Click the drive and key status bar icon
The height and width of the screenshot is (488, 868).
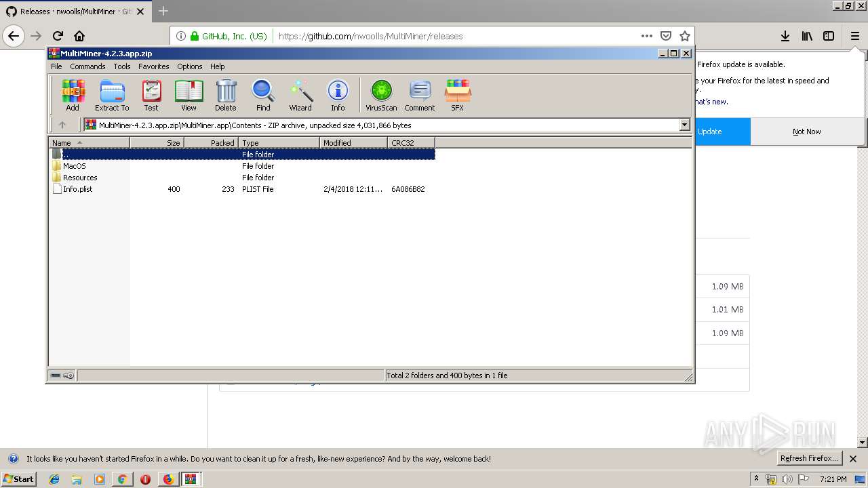[62, 375]
